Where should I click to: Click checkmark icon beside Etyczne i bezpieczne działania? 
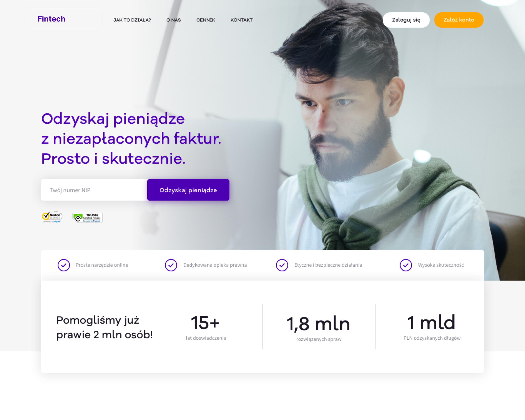(x=282, y=265)
